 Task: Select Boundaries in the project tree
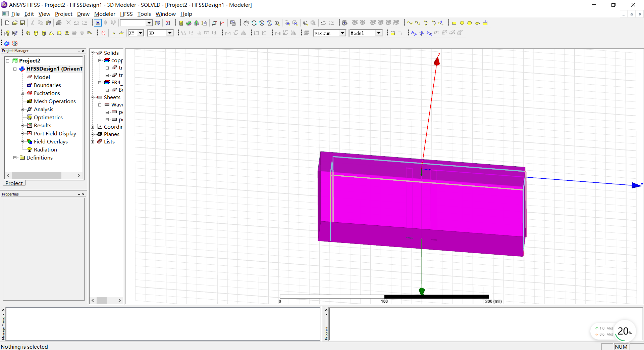[47, 85]
